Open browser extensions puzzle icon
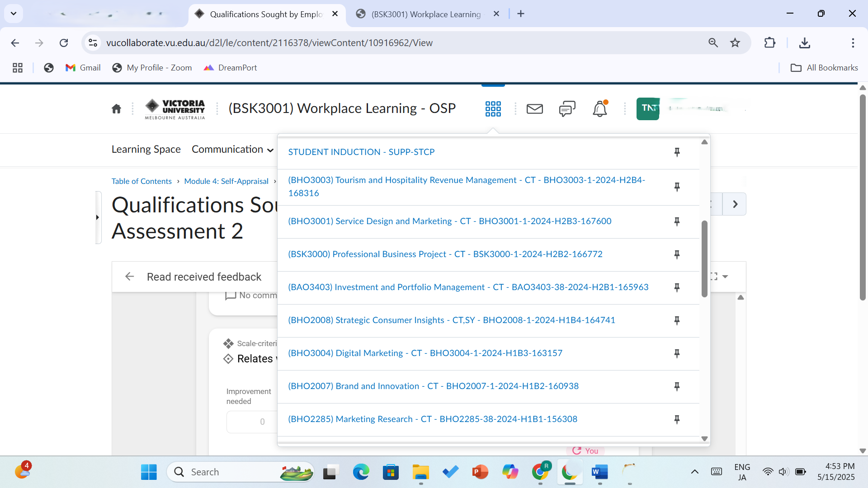The height and width of the screenshot is (488, 868). tap(769, 43)
